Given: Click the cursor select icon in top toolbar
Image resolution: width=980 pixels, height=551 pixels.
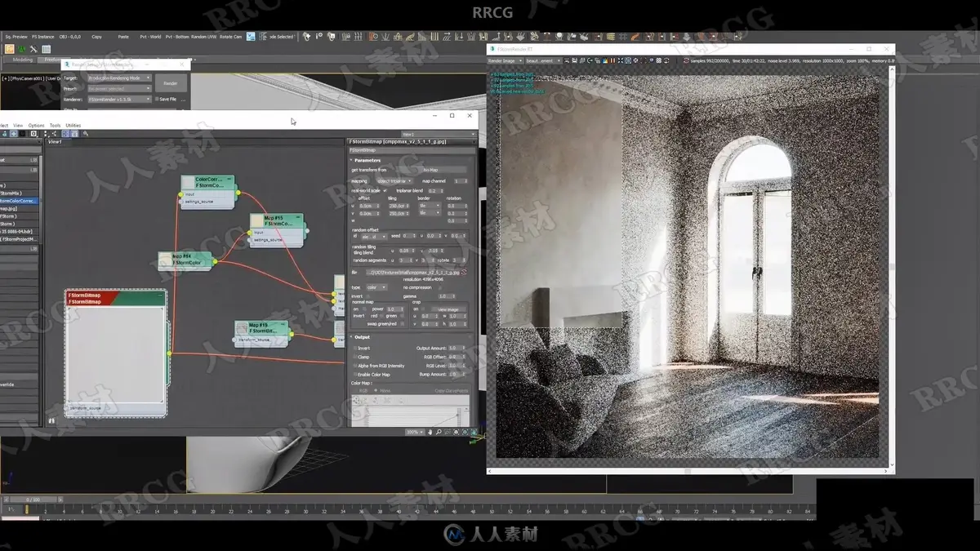Looking at the screenshot, I should 307,37.
